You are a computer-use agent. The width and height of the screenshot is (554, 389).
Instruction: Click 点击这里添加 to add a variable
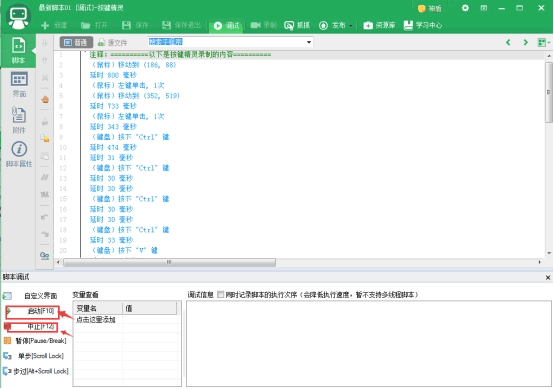tap(96, 320)
